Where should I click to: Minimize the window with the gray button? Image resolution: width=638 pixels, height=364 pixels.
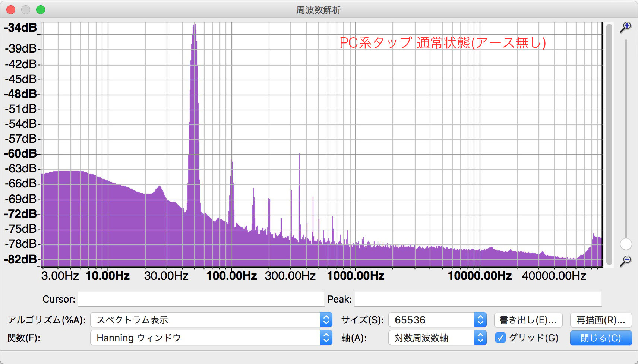pos(26,10)
